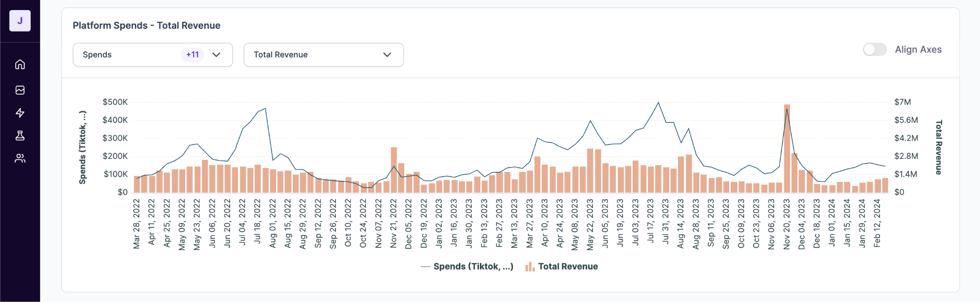Click the lightning bolt sidebar icon
This screenshot has height=302, width=980.
click(x=20, y=113)
